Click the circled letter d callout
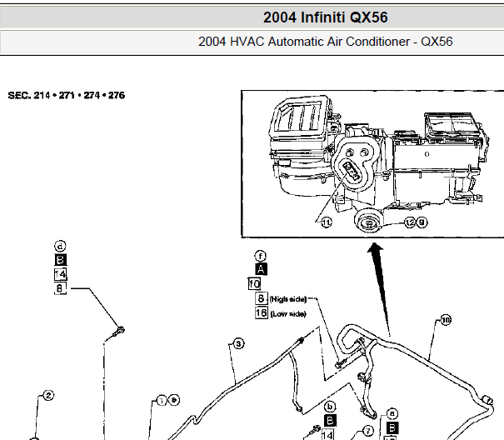The width and height of the screenshot is (504, 440). pos(60,247)
